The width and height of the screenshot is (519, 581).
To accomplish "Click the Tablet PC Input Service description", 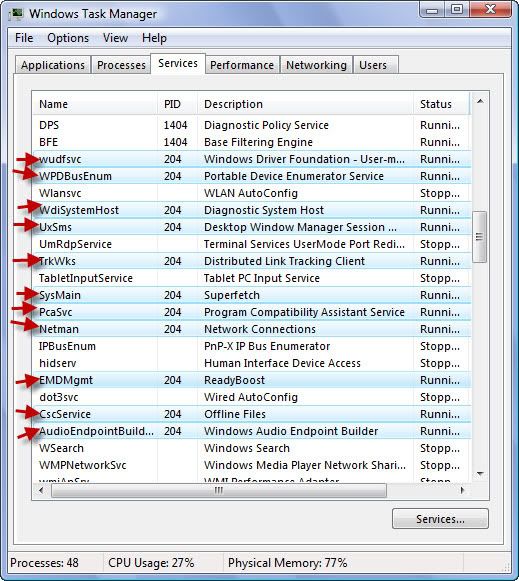I will [262, 278].
